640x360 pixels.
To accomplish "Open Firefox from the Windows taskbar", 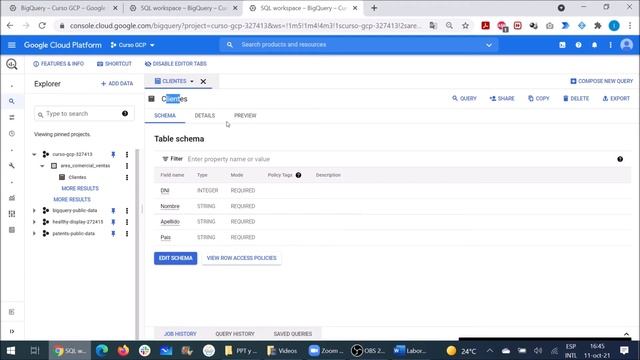I will click(x=123, y=351).
